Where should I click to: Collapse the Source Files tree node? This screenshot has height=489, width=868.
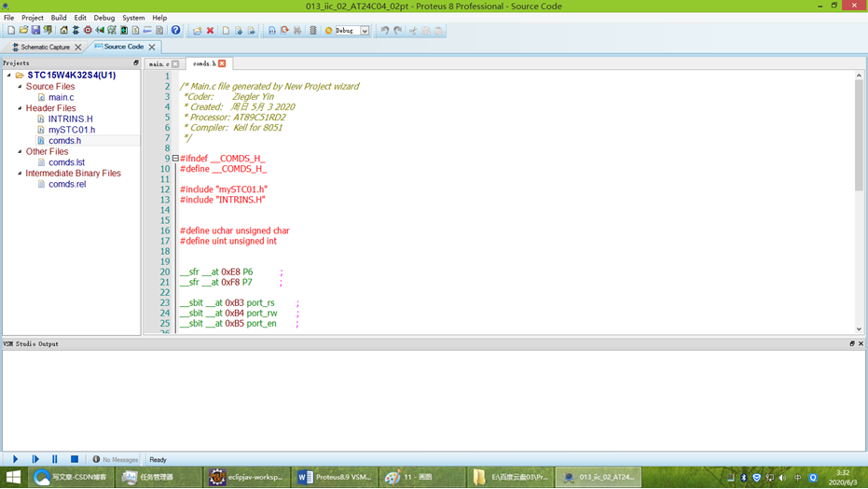coord(20,87)
